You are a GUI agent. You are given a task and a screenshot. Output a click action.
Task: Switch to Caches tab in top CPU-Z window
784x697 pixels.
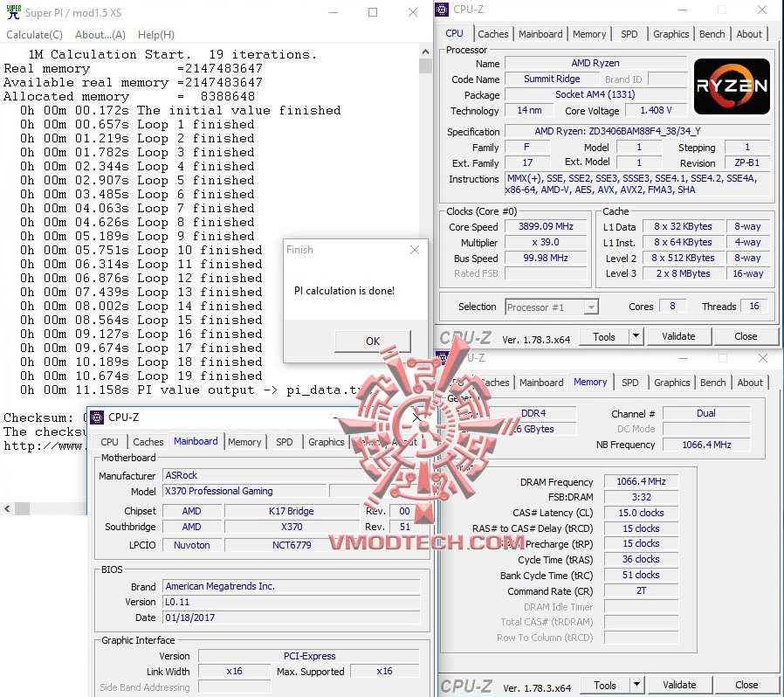[x=493, y=34]
